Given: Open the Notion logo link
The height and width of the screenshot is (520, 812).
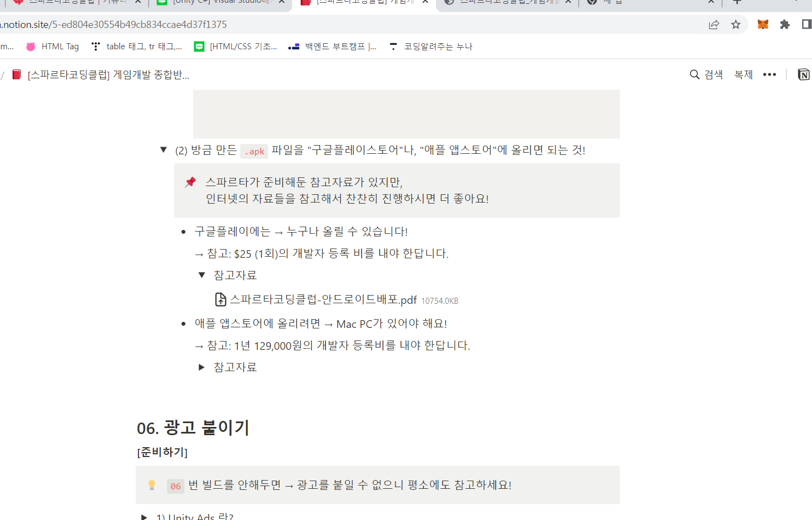Looking at the screenshot, I should tap(803, 74).
